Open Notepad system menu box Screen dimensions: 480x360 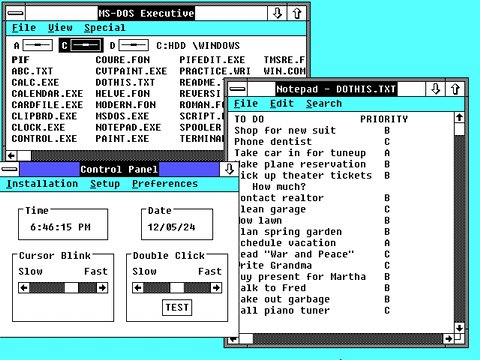238,89
